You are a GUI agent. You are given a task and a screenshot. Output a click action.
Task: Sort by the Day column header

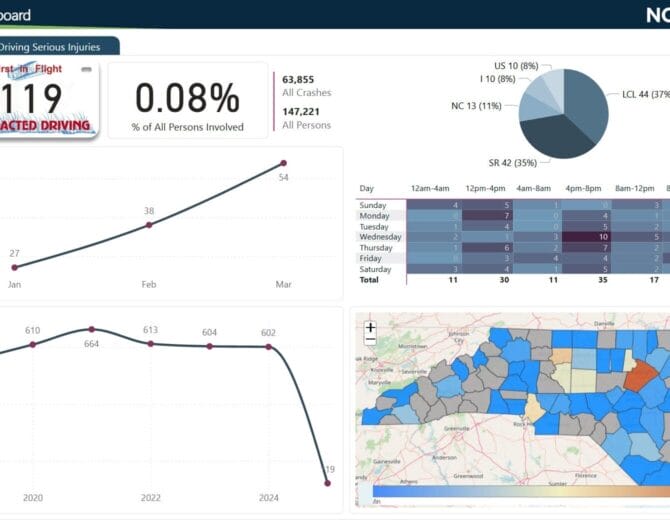[366, 188]
